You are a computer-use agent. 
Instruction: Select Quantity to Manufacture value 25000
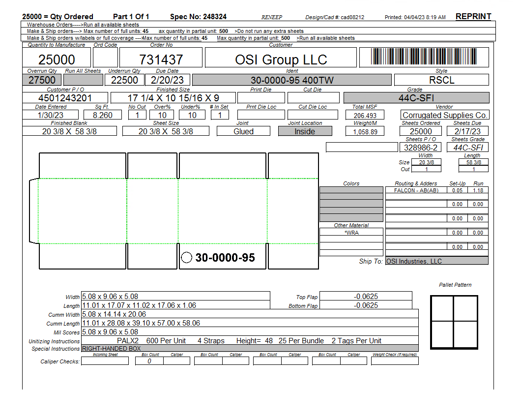pos(57,58)
